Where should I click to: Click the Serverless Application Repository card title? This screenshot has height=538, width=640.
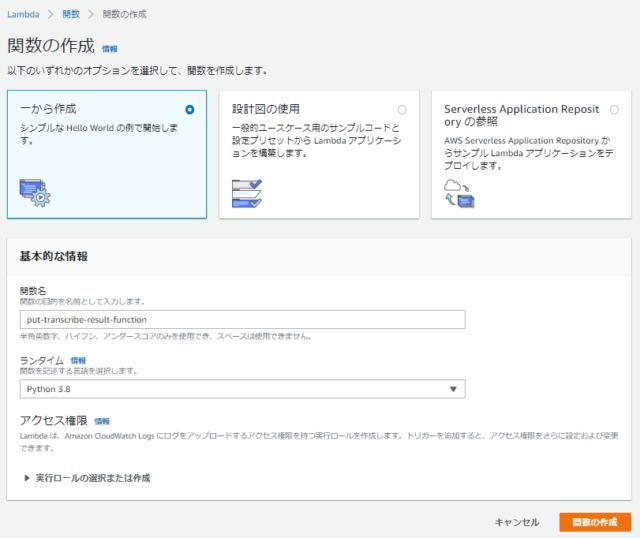[522, 115]
